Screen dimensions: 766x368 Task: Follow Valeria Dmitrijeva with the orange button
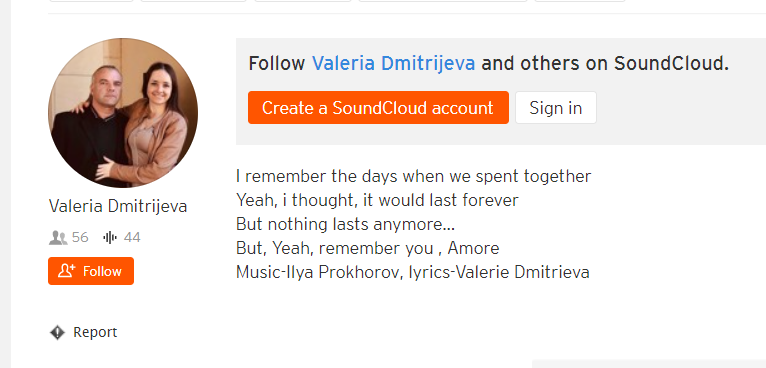click(x=91, y=271)
